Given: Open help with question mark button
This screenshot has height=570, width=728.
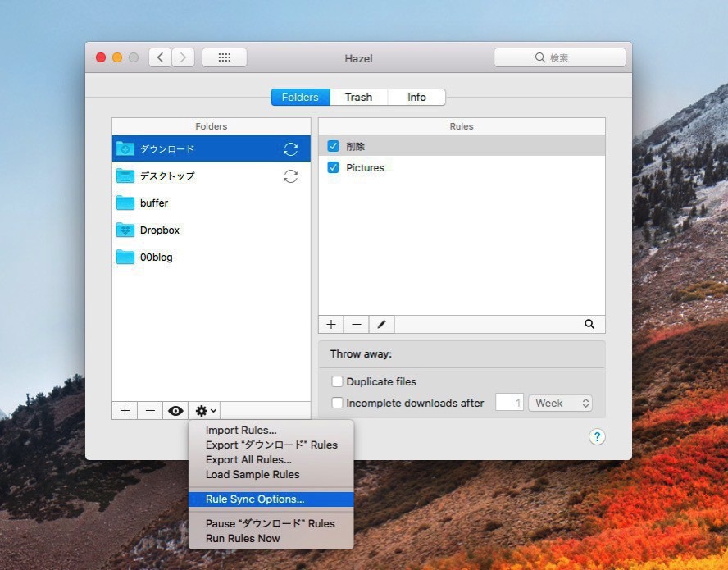Looking at the screenshot, I should point(597,436).
